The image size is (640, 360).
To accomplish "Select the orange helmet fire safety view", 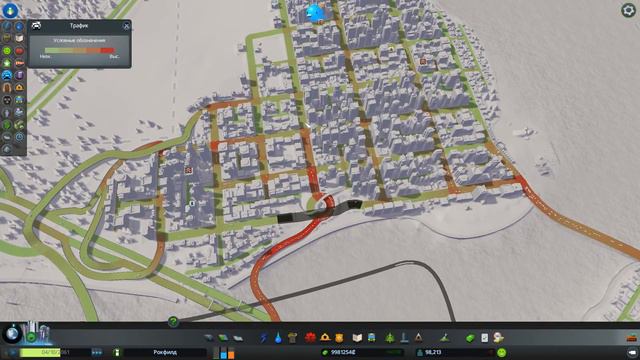I will (x=19, y=88).
